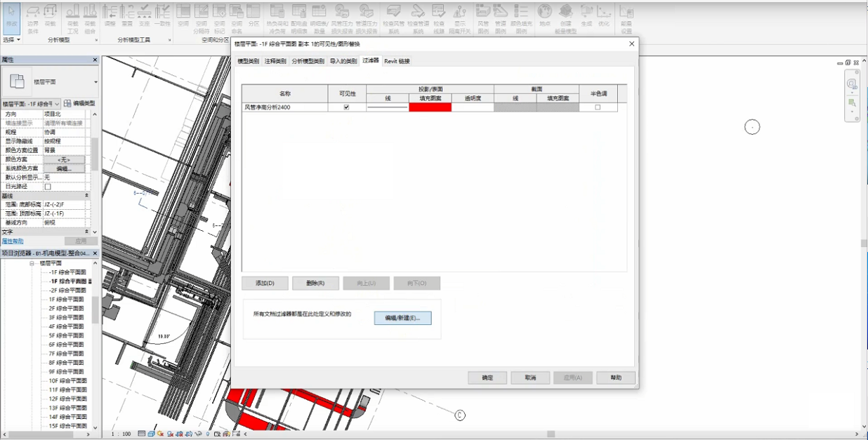Click the 系统颜色方案 编辑... button
The width and height of the screenshot is (868, 440).
coord(64,168)
